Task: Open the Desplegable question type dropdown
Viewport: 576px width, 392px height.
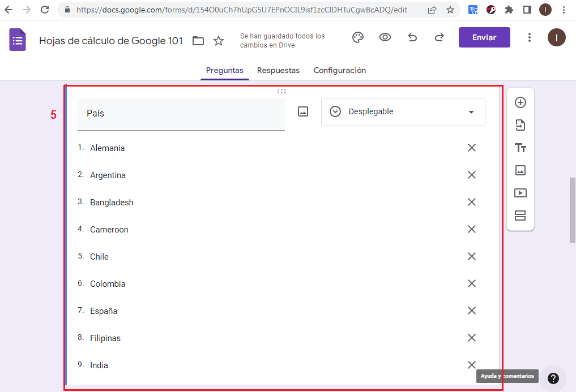Action: click(403, 112)
